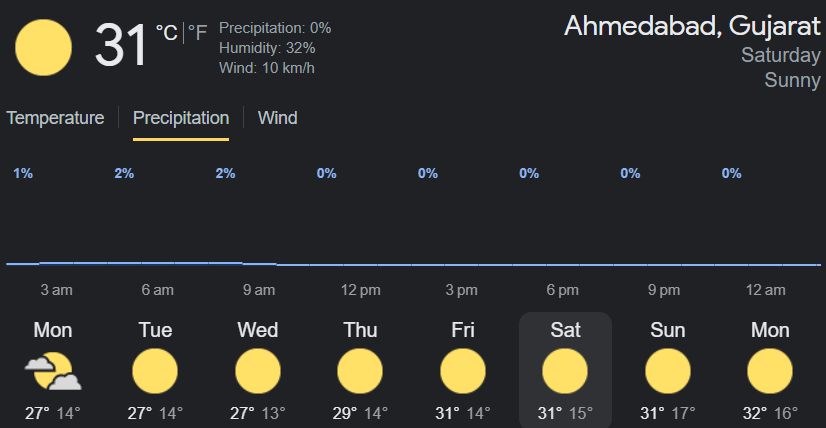Screen dimensions: 826x428
Task: Click the large sunny current-conditions icon
Action: pos(44,48)
